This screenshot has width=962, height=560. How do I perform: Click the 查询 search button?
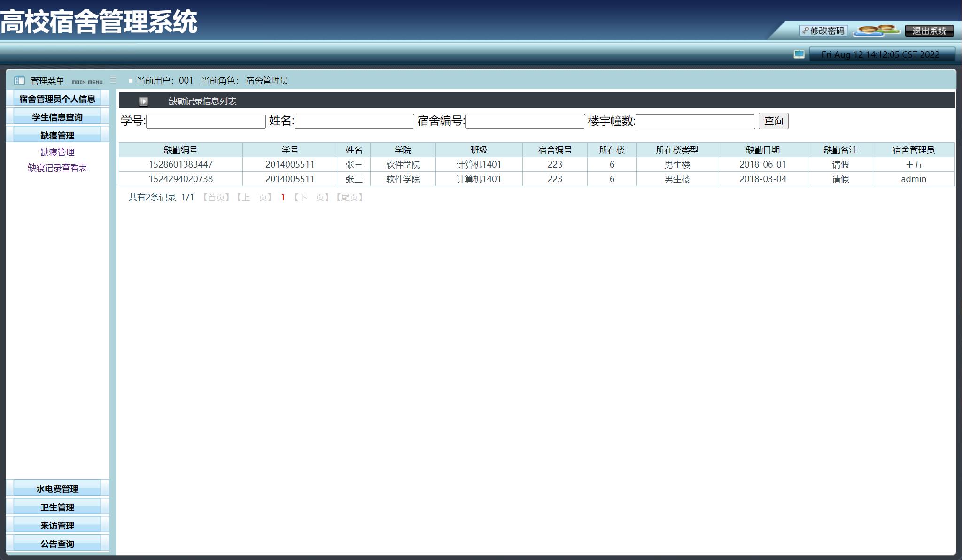point(773,121)
